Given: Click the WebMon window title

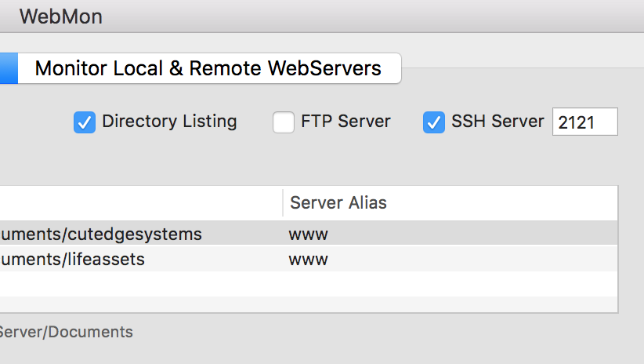Looking at the screenshot, I should click(61, 16).
